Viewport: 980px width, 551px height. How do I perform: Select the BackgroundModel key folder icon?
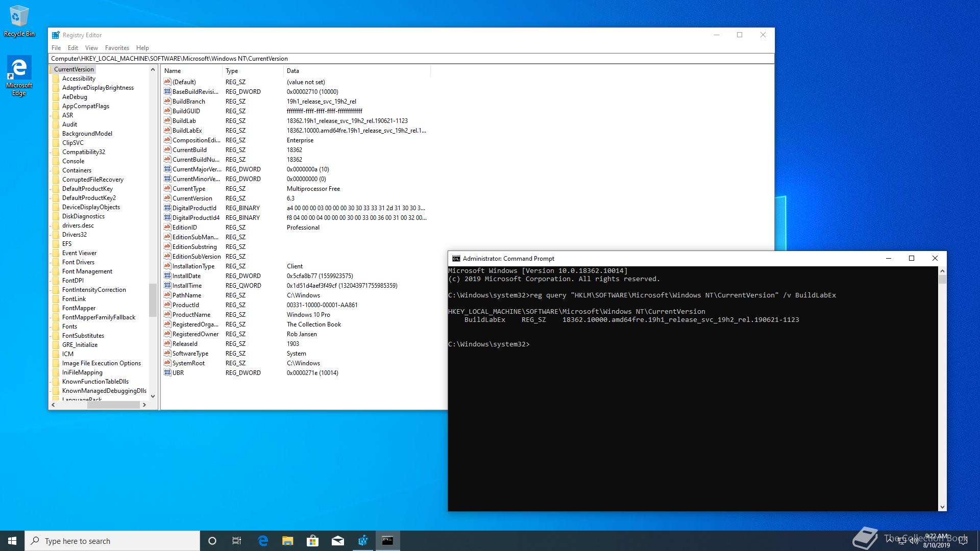coord(56,134)
